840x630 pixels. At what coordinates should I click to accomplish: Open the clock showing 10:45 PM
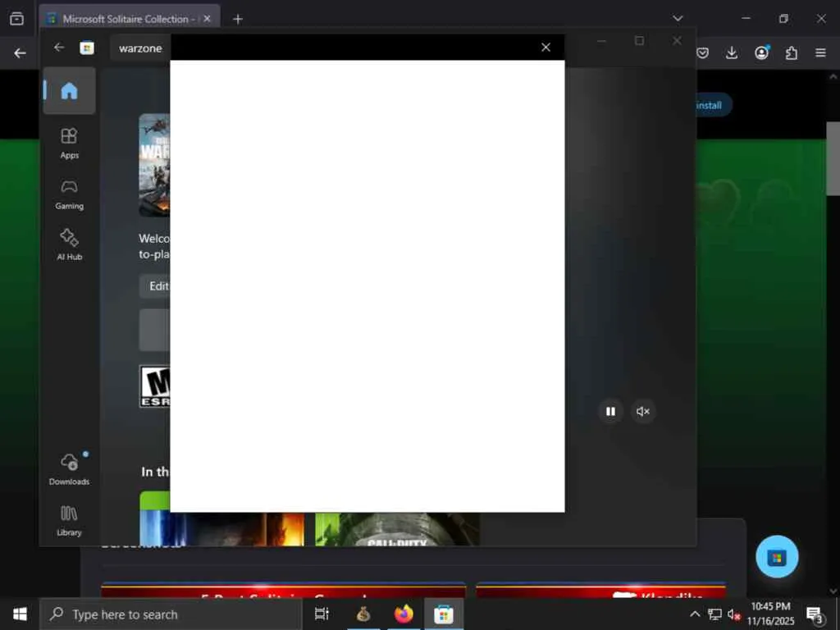point(770,614)
